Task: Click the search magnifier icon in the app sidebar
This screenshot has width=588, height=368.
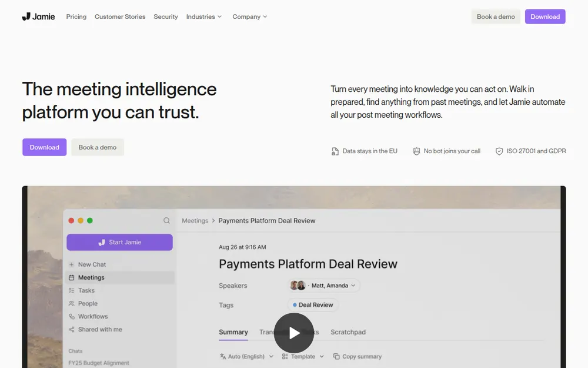Action: [166, 220]
